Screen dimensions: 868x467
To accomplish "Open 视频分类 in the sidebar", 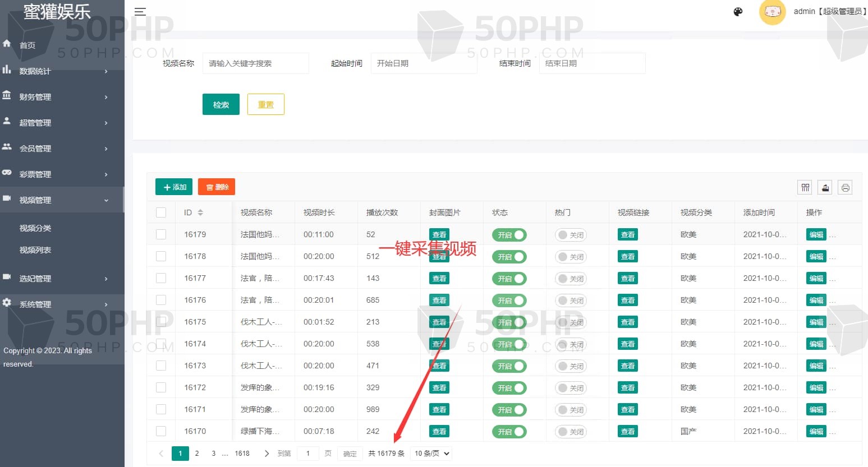I will (x=35, y=228).
